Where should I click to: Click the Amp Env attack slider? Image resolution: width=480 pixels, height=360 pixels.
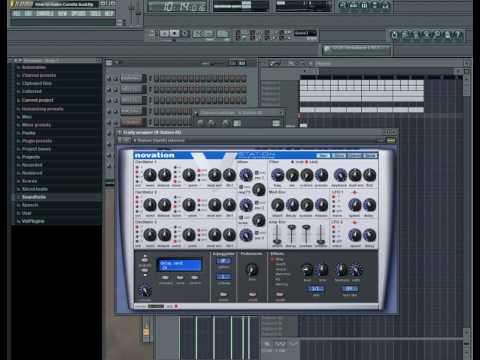pos(277,234)
